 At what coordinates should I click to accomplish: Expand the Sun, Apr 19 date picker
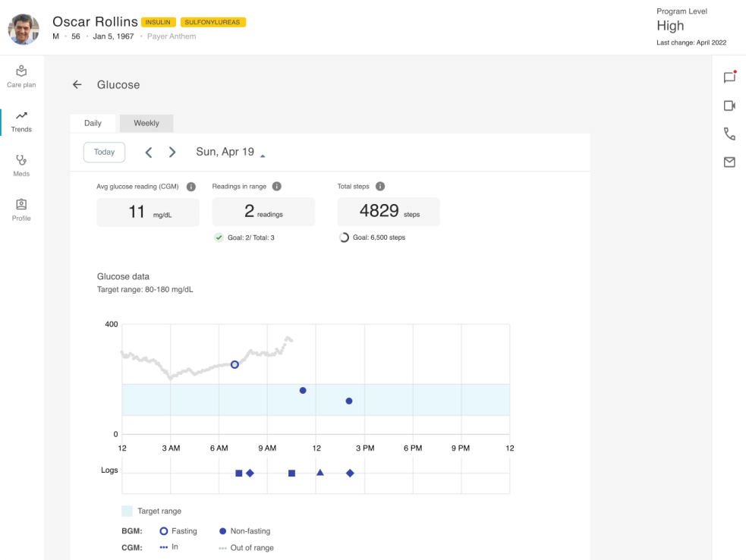pyautogui.click(x=230, y=152)
